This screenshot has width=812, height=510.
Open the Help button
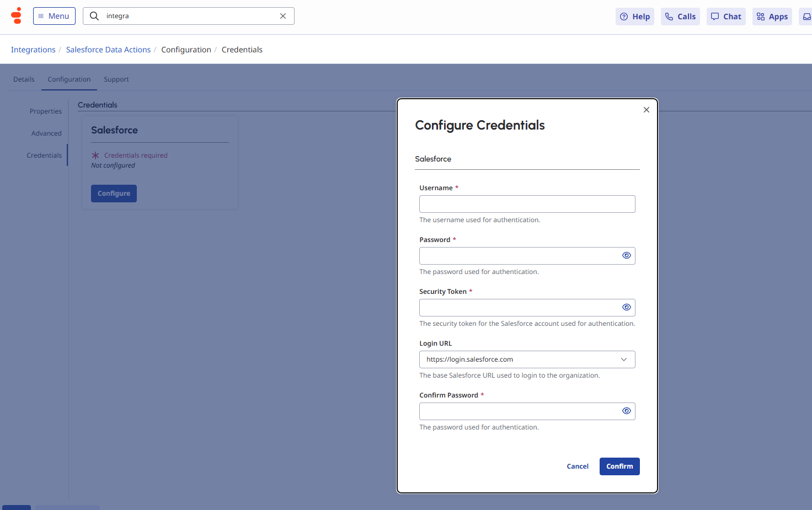(x=635, y=17)
